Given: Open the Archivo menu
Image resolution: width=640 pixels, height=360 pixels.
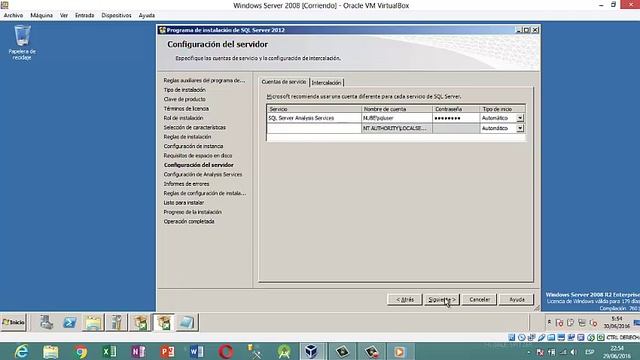Looking at the screenshot, I should tap(13, 15).
